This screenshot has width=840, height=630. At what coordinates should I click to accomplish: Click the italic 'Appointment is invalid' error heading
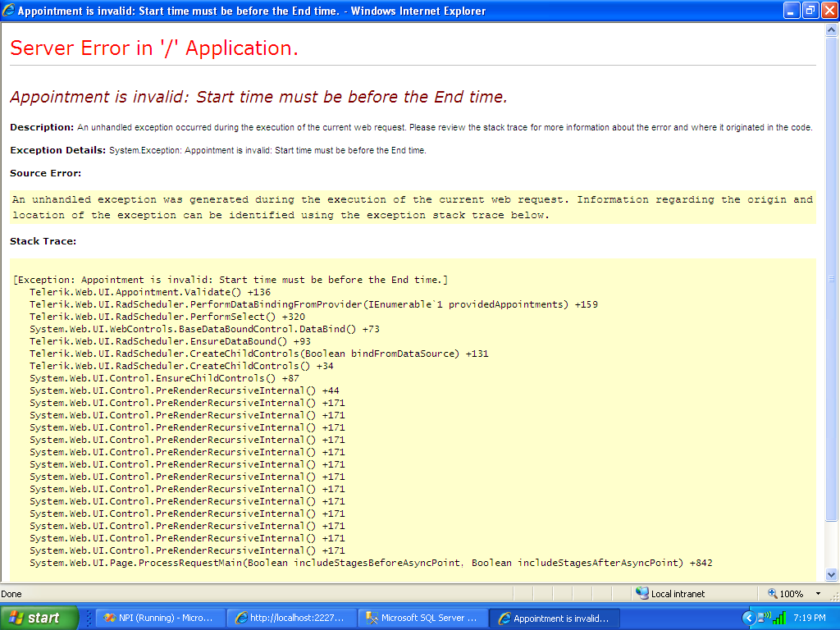coord(258,97)
